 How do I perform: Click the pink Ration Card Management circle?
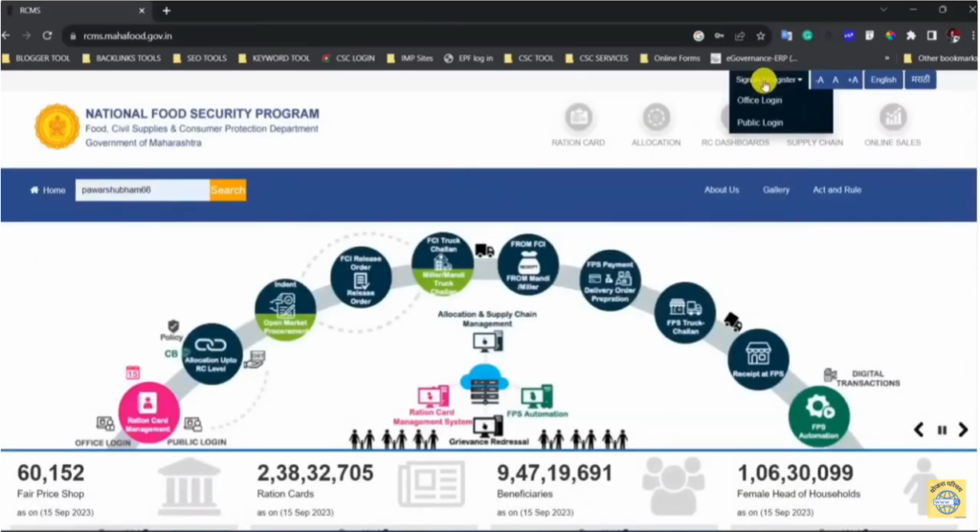tap(148, 412)
